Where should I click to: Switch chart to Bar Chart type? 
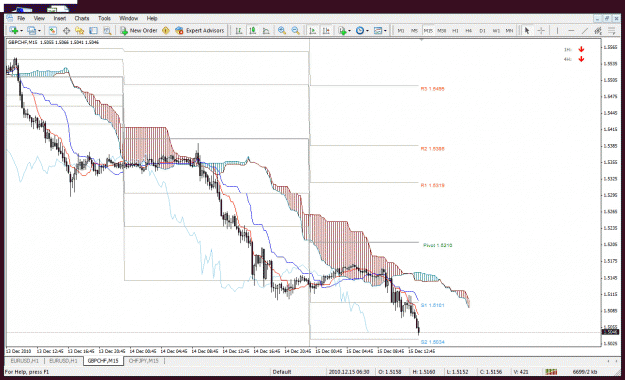(239, 31)
